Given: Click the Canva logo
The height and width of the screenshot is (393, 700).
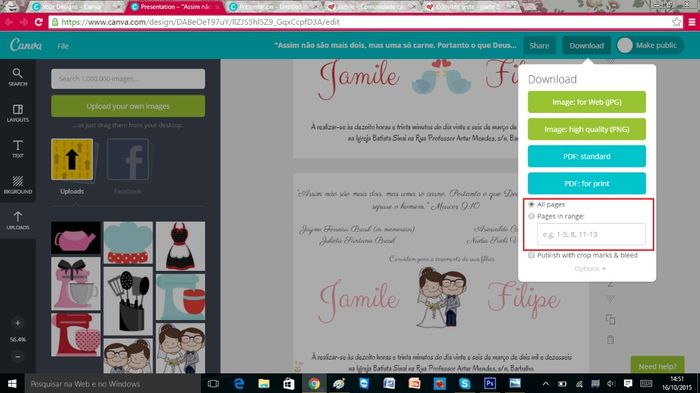Looking at the screenshot, I should 26,45.
